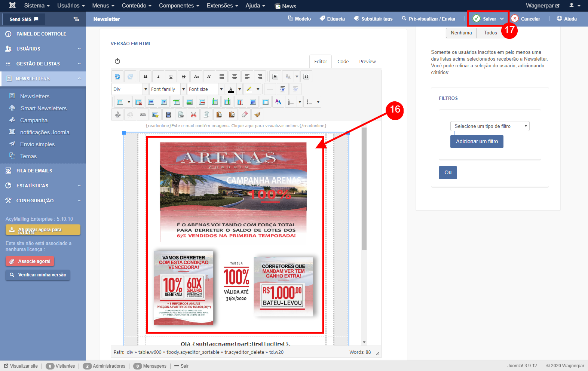Open 'Selecione um tipo de filtro' dropdown
Screen dimensions: 588x371
(x=490, y=126)
